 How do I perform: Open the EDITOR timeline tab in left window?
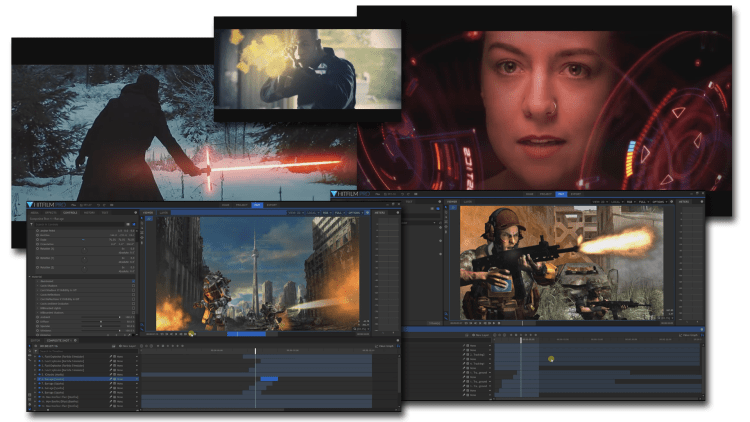click(35, 341)
